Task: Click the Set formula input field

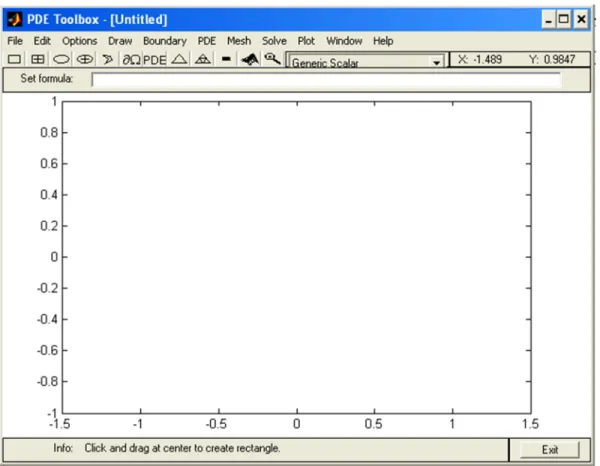Action: click(x=326, y=80)
